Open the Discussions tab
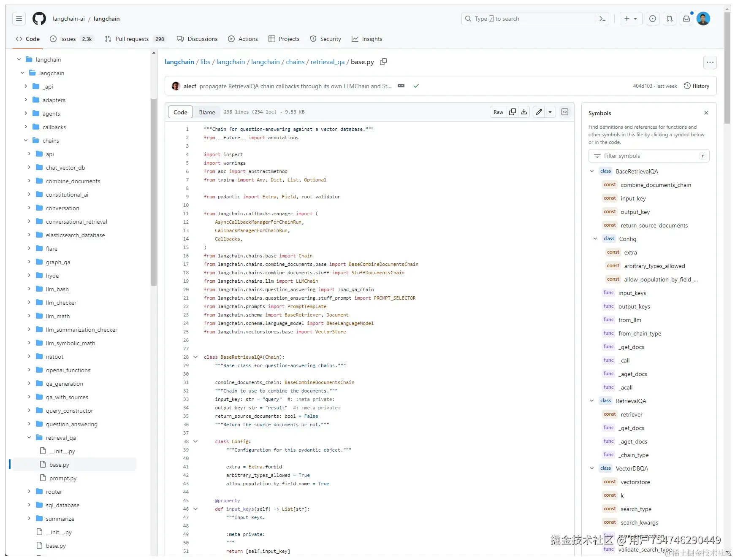 (197, 39)
